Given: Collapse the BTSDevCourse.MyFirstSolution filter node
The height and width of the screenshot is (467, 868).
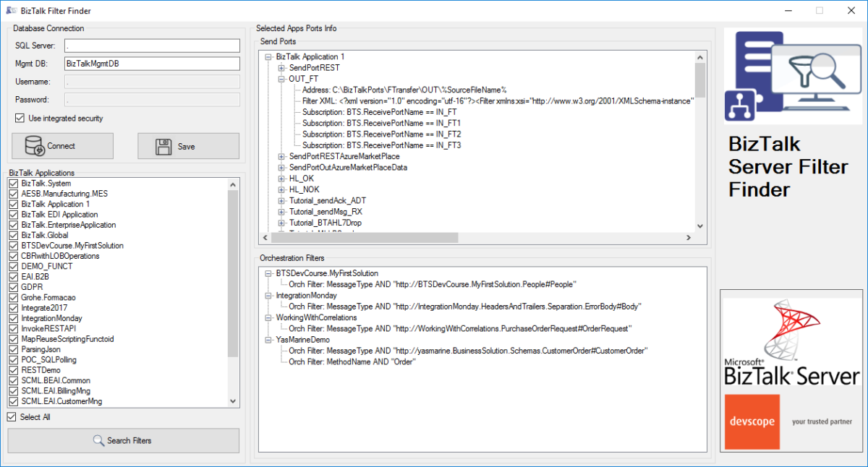Looking at the screenshot, I should 267,273.
